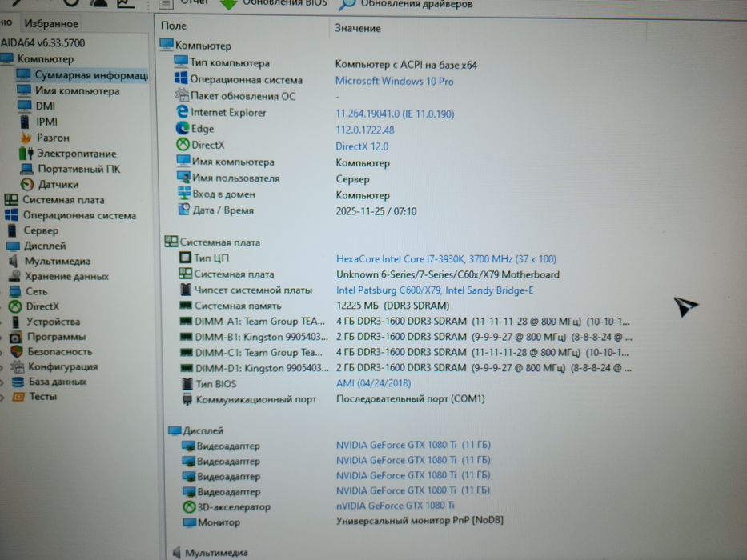Click Обновления драйверов toolbar button
The image size is (747, 560).
[x=406, y=4]
